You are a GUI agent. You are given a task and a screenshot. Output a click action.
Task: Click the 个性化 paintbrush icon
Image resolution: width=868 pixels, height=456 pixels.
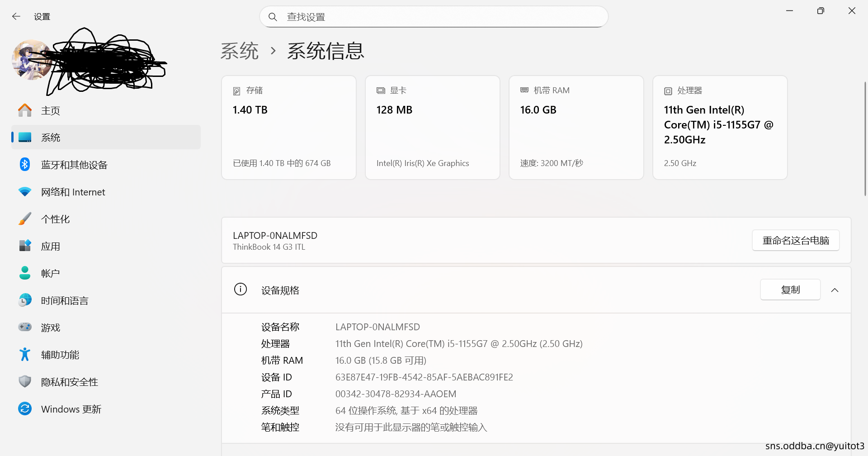coord(25,219)
